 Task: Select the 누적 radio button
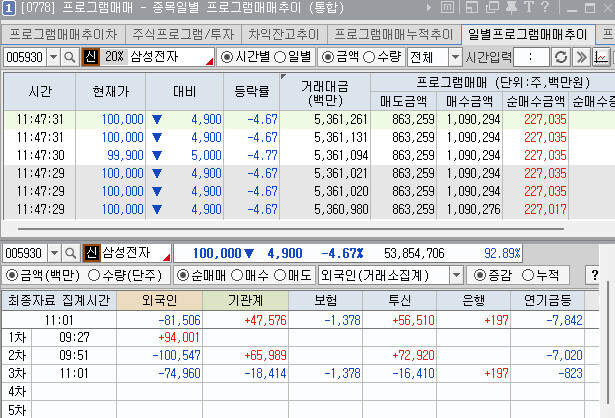pos(528,275)
